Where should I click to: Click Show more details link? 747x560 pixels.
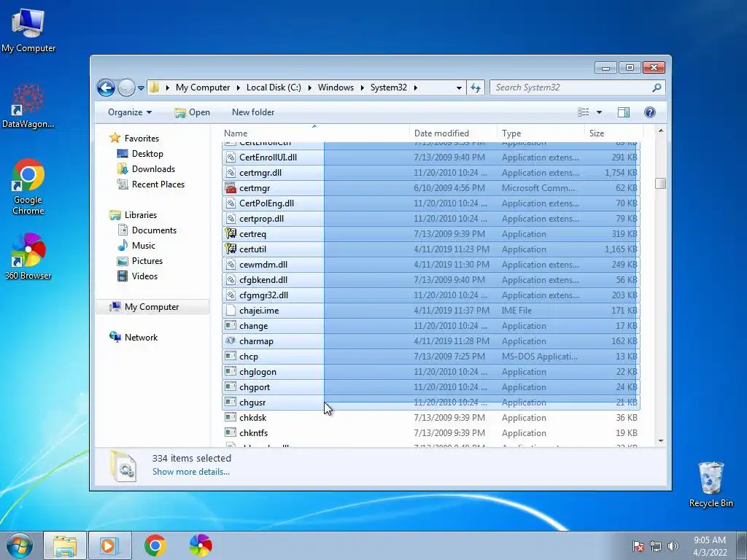[x=190, y=472]
